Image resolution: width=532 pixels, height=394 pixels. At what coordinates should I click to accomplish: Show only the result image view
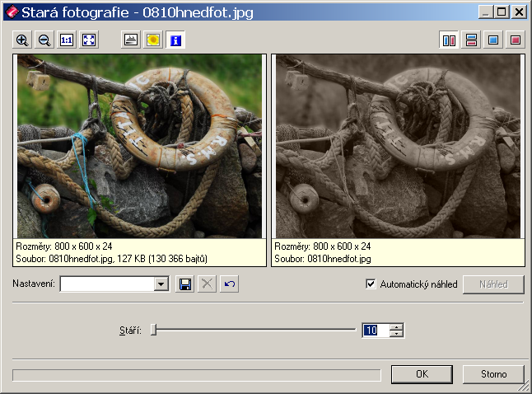pyautogui.click(x=516, y=40)
